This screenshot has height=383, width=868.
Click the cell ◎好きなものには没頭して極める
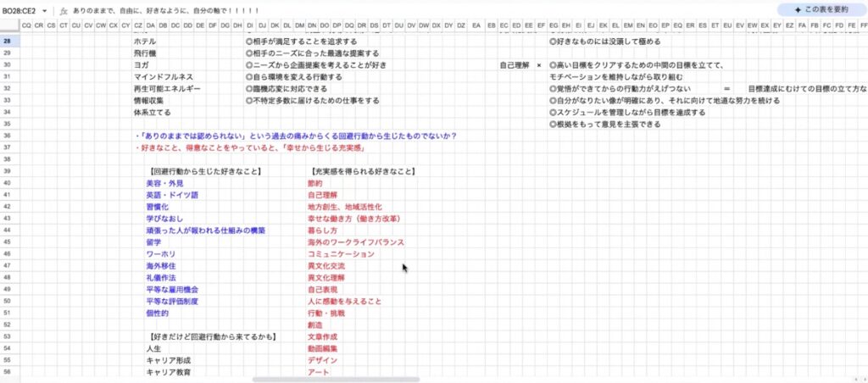pos(604,42)
